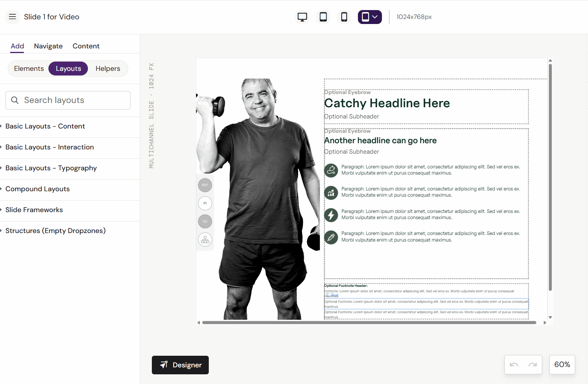
Task: Expand Basic Layouts - Content
Action: [x=45, y=126]
